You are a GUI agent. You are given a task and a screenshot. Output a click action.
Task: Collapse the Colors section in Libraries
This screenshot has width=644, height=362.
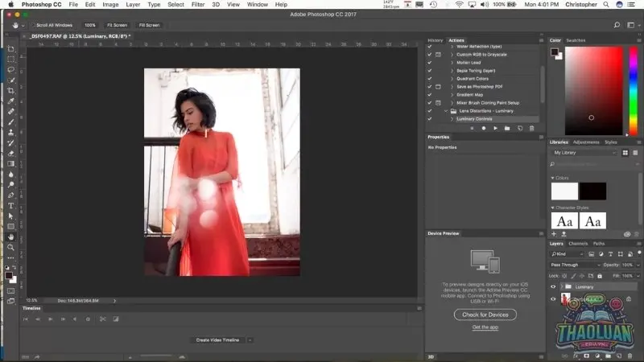(x=552, y=178)
